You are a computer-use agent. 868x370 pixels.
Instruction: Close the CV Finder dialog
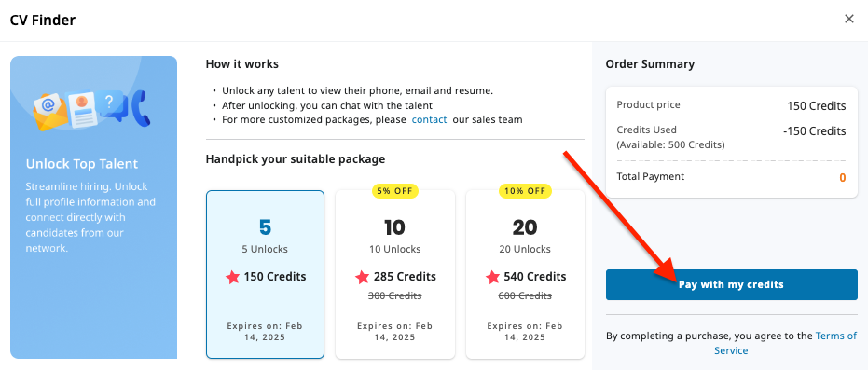(848, 19)
